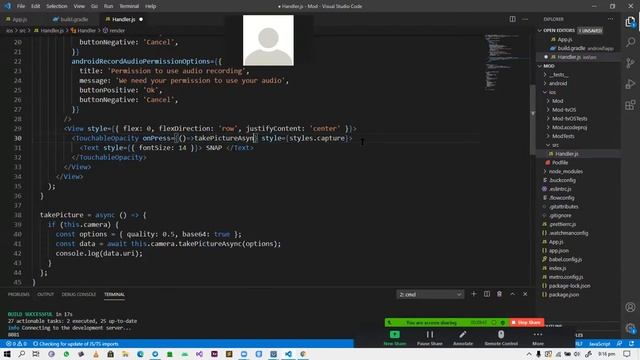Close the terminal panel

click(525, 294)
